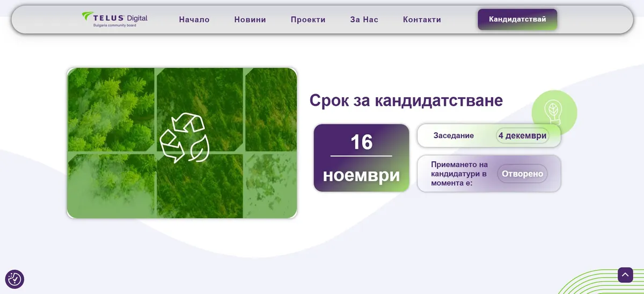Open cookie consent settings icon

[14, 279]
